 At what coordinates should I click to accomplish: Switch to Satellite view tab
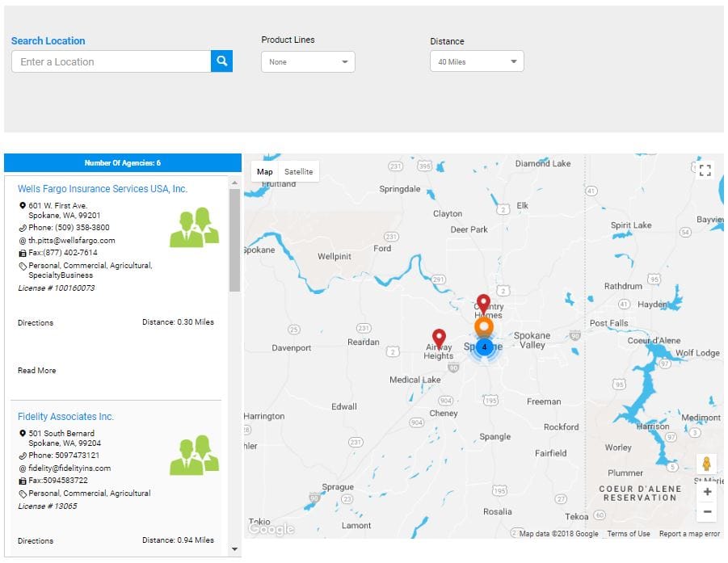(x=298, y=172)
